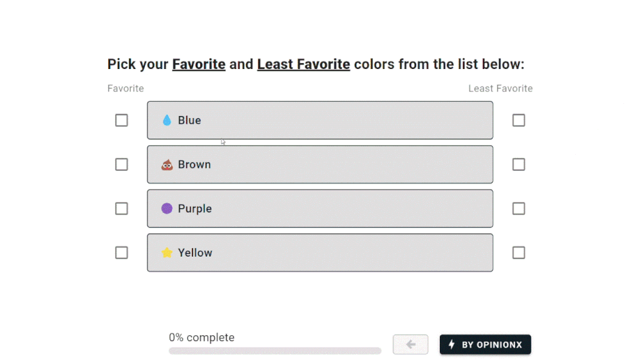Viewport: 644px width, 363px height.
Task: Select the Purple option label
Action: [194, 208]
